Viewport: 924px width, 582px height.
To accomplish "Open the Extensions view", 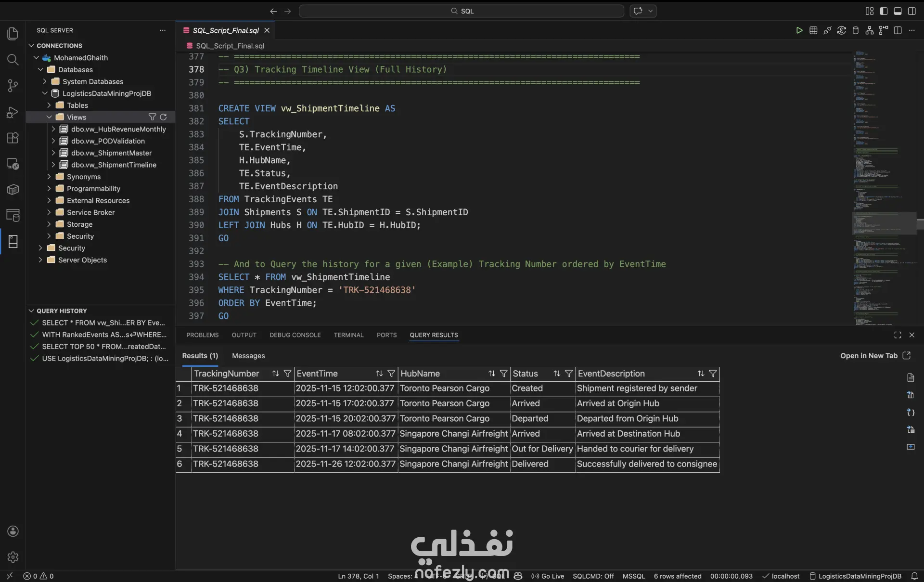I will (x=13, y=138).
